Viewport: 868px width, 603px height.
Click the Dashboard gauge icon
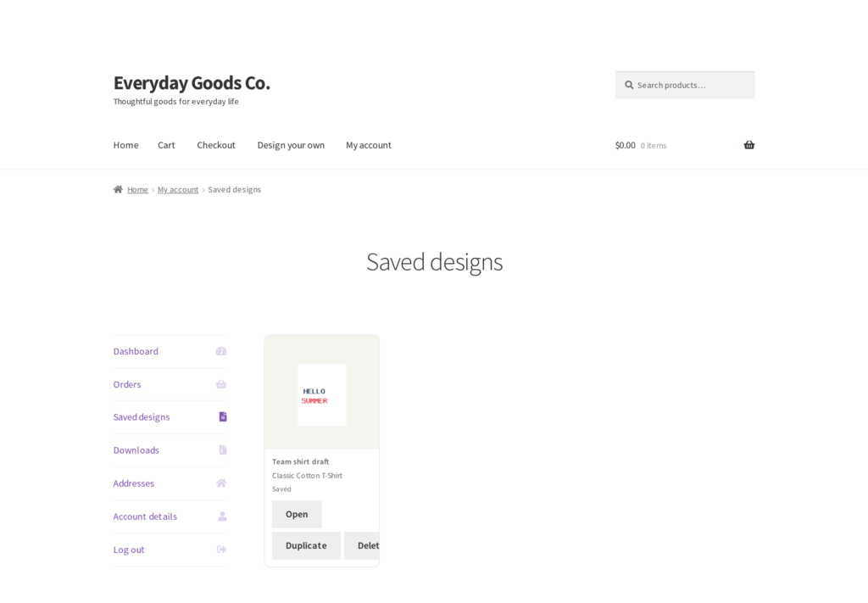221,351
